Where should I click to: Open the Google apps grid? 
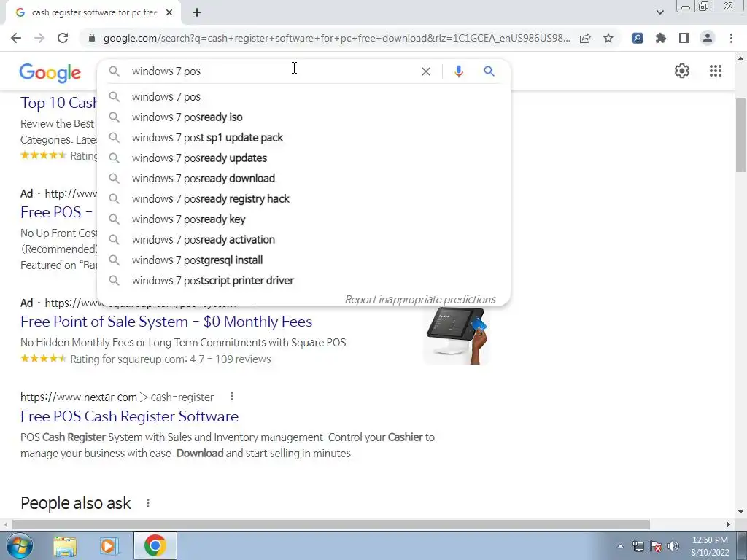coord(716,71)
